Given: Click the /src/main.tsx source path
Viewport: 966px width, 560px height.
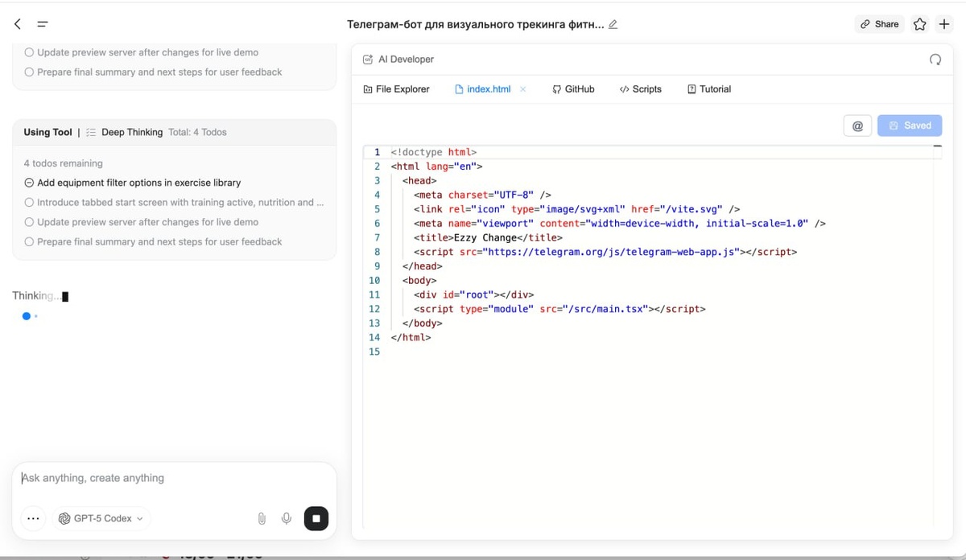Looking at the screenshot, I should 594,309.
